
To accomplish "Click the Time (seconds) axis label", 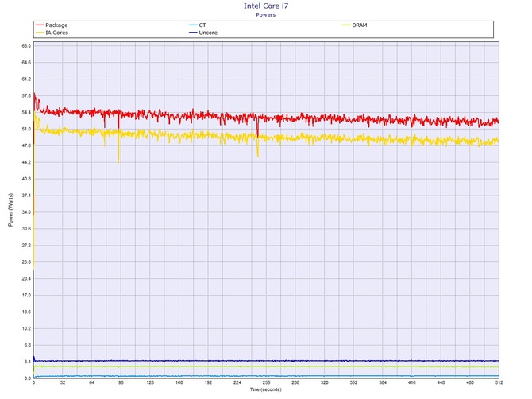I will pos(266,389).
